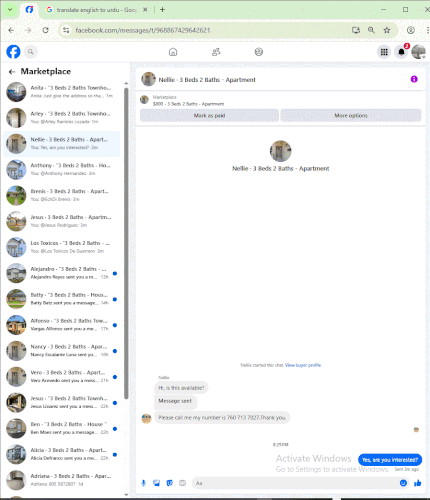Switch to the Facebook tab
The image size is (430, 500).
29,10
